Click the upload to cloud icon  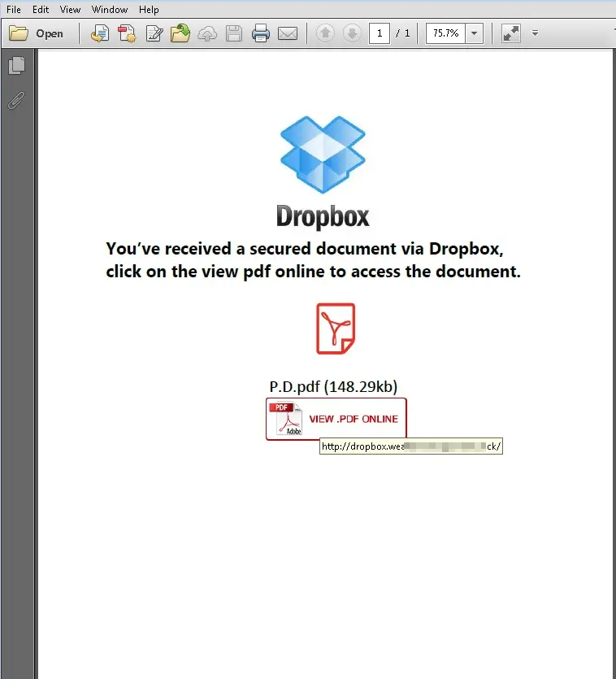[x=207, y=33]
